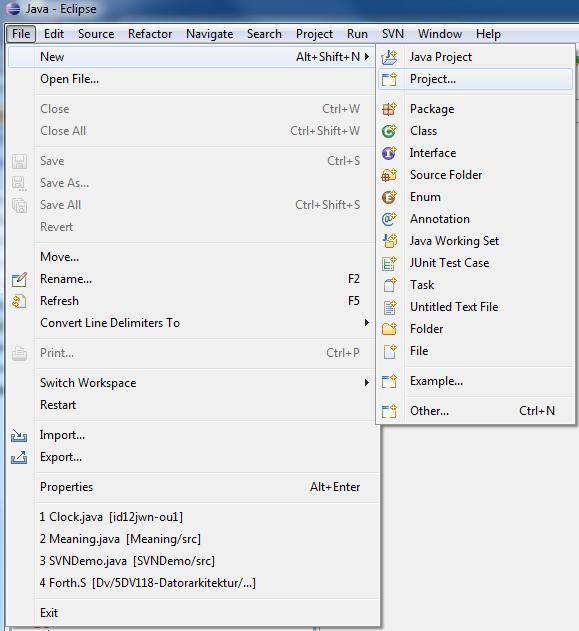This screenshot has width=579, height=631.
Task: Click the green Class icon
Action: (x=389, y=131)
